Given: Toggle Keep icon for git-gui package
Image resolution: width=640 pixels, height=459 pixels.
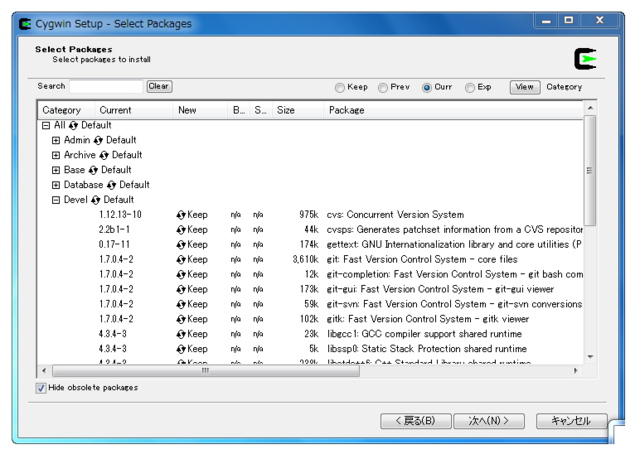Looking at the screenshot, I should pos(181,289).
